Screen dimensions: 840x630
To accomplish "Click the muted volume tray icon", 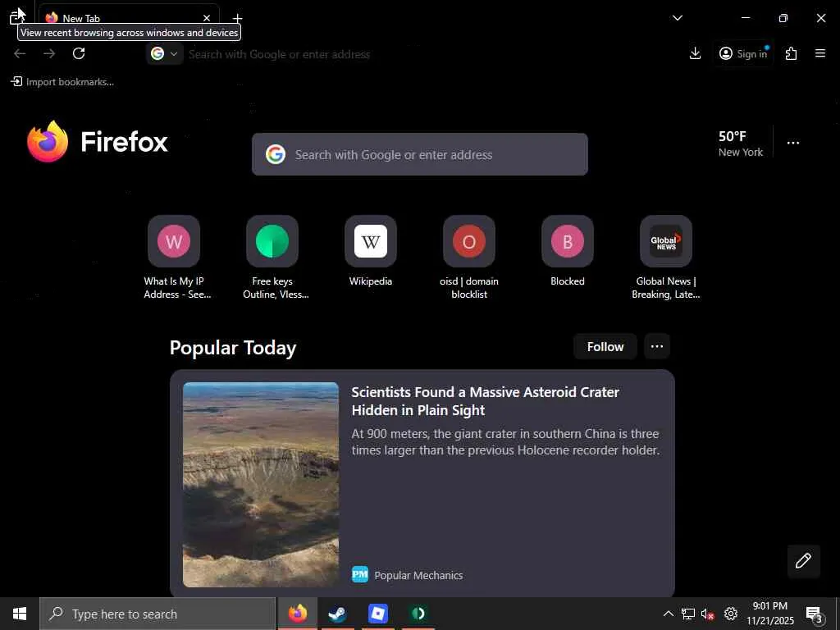I will pyautogui.click(x=708, y=614).
